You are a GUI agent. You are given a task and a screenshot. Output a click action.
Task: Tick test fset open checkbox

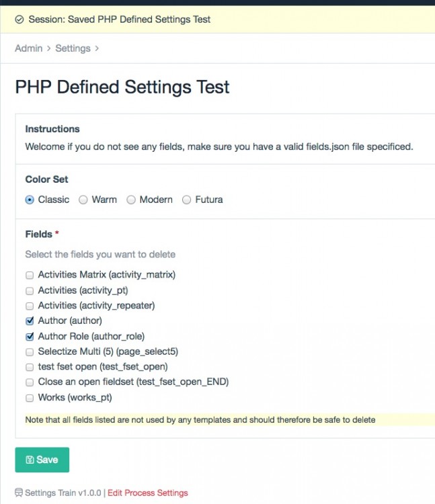(30, 367)
